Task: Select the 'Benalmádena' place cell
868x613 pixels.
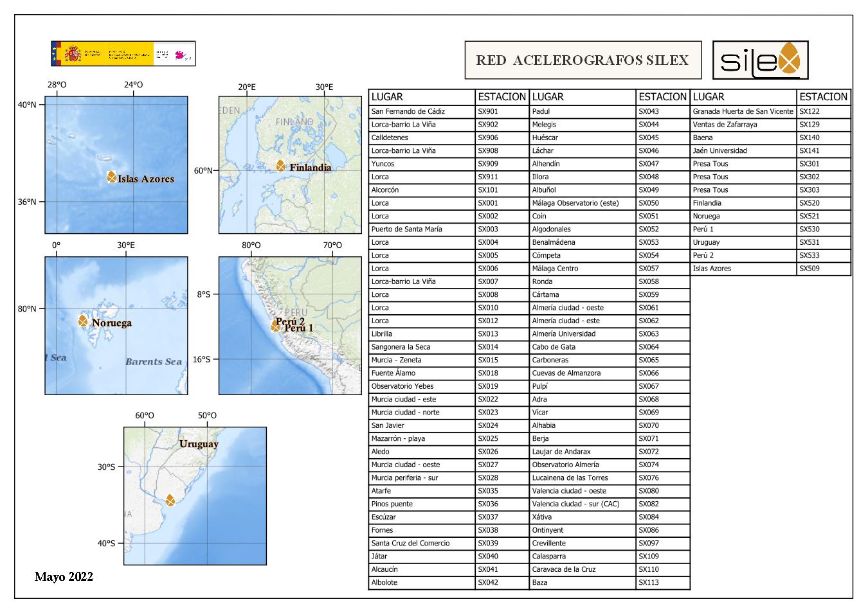Action: point(583,242)
